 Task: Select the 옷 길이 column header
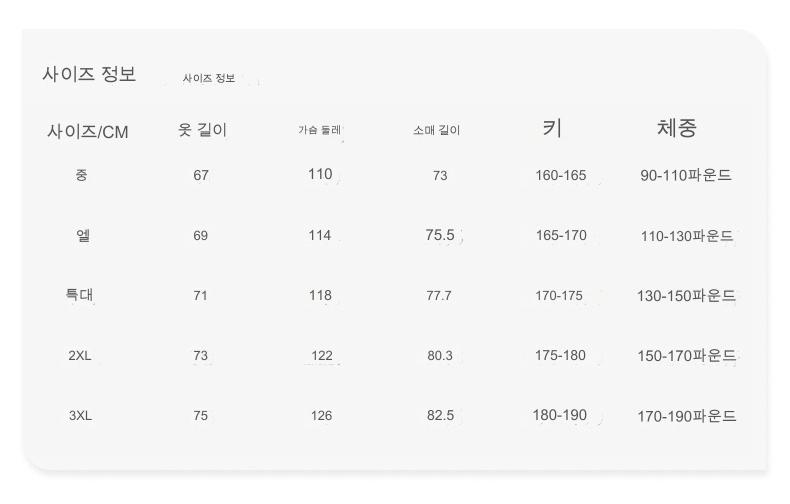[202, 130]
